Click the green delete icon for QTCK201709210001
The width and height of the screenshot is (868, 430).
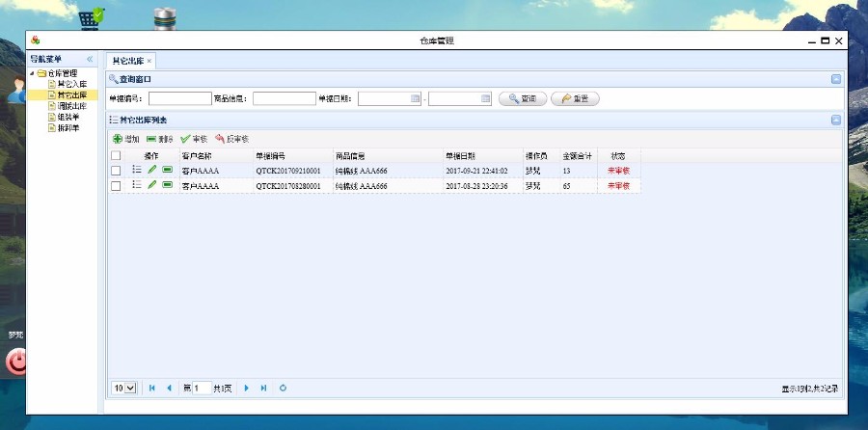click(167, 170)
